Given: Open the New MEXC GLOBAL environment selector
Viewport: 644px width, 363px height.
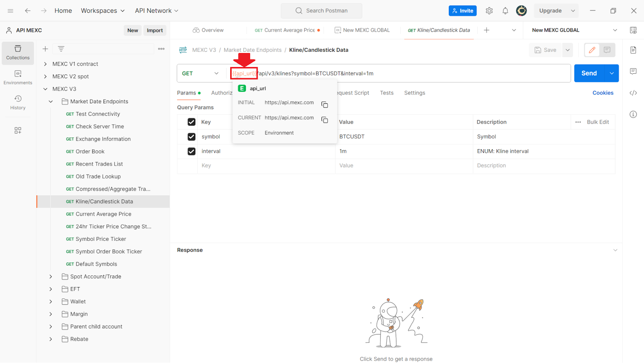Looking at the screenshot, I should click(574, 30).
